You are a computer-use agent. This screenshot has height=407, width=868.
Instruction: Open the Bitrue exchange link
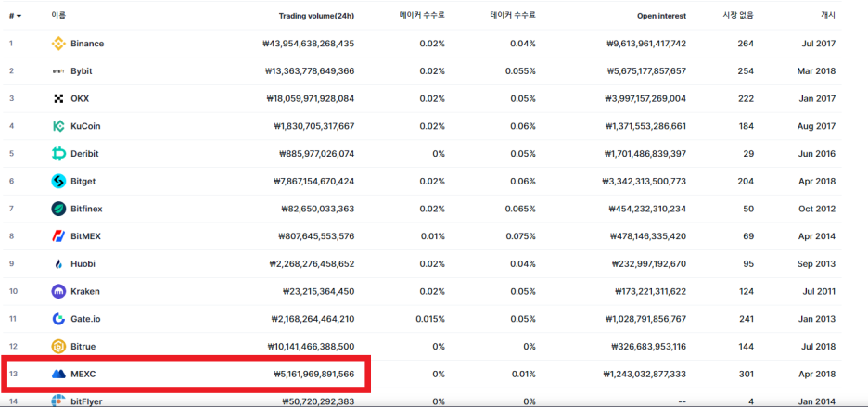click(83, 347)
